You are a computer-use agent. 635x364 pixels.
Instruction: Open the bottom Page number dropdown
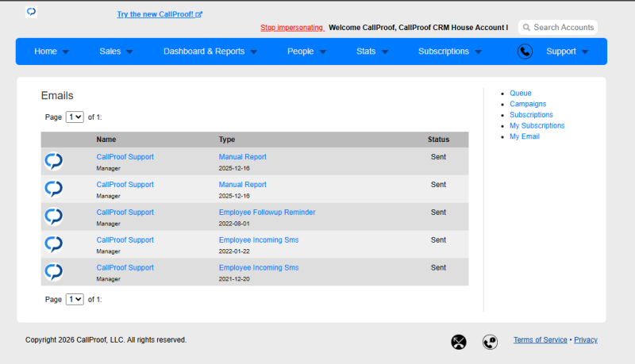click(75, 299)
